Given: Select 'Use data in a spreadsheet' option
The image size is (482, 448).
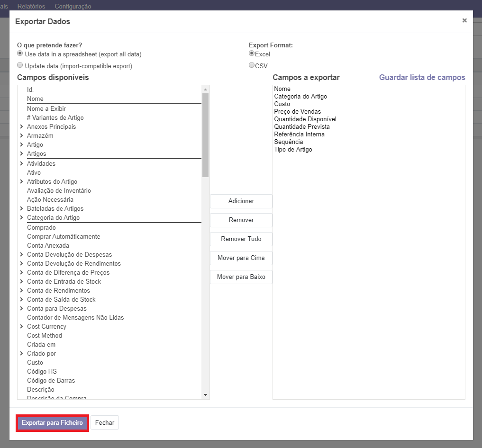Looking at the screenshot, I should pos(20,54).
